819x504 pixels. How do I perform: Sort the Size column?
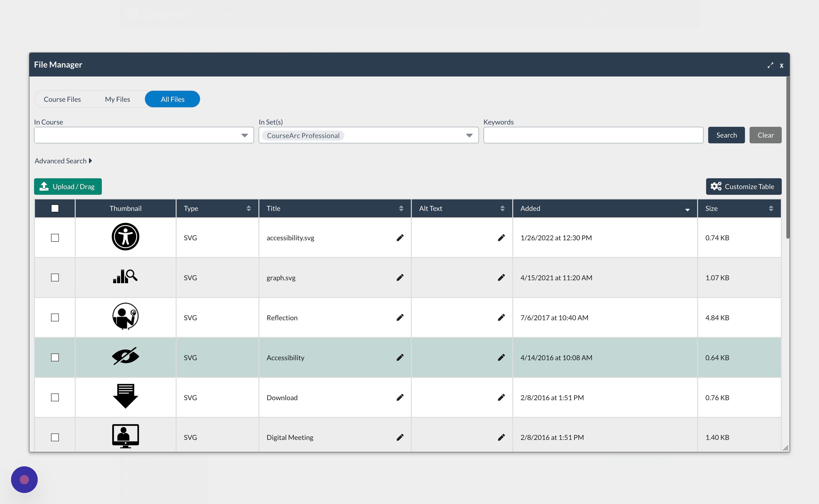(x=771, y=208)
